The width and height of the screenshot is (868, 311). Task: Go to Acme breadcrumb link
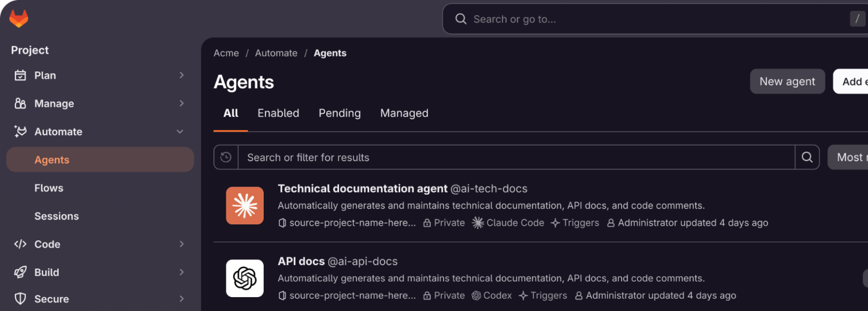(226, 53)
